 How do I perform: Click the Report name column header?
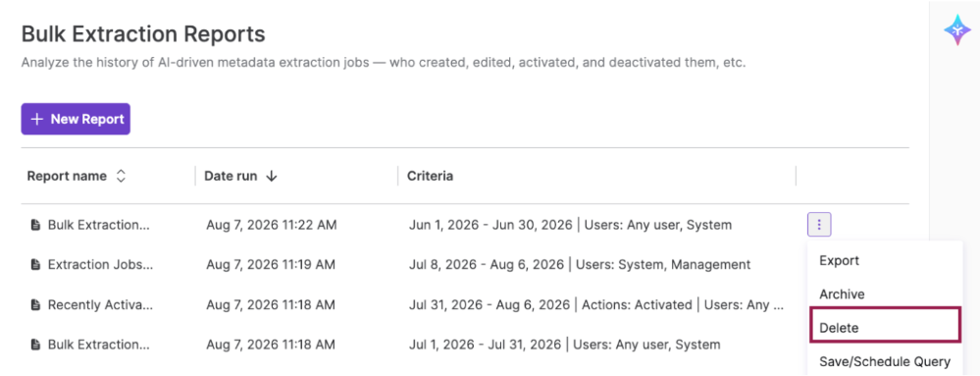pos(67,177)
